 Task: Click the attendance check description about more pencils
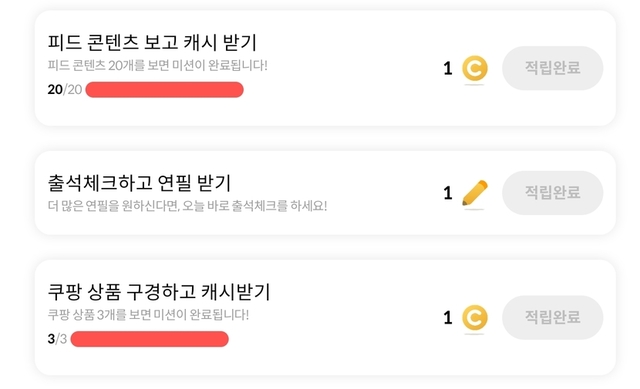187,206
